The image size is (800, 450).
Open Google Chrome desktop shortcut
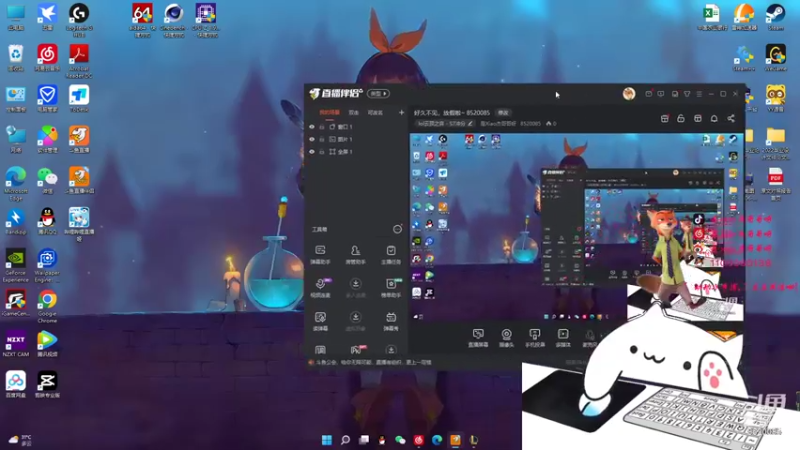47,306
